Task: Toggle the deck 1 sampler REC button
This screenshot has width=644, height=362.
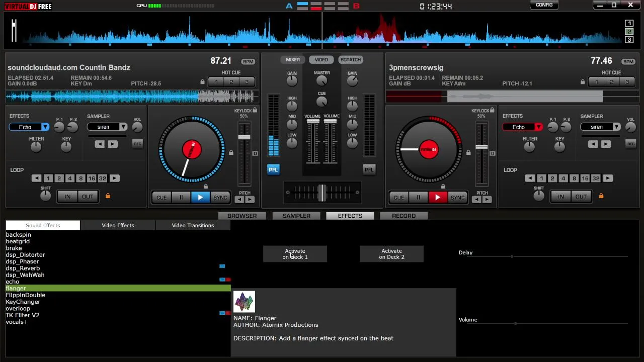Action: (x=137, y=144)
